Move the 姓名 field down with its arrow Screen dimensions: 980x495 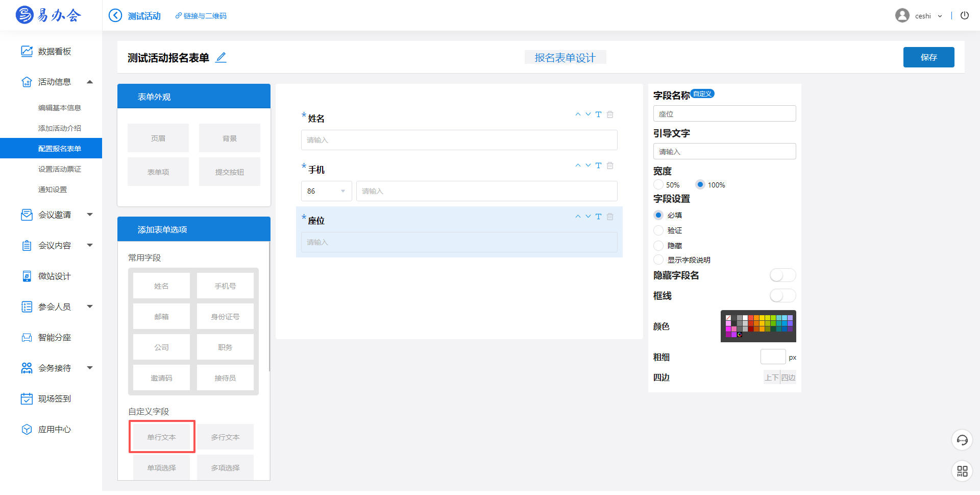[x=588, y=114]
